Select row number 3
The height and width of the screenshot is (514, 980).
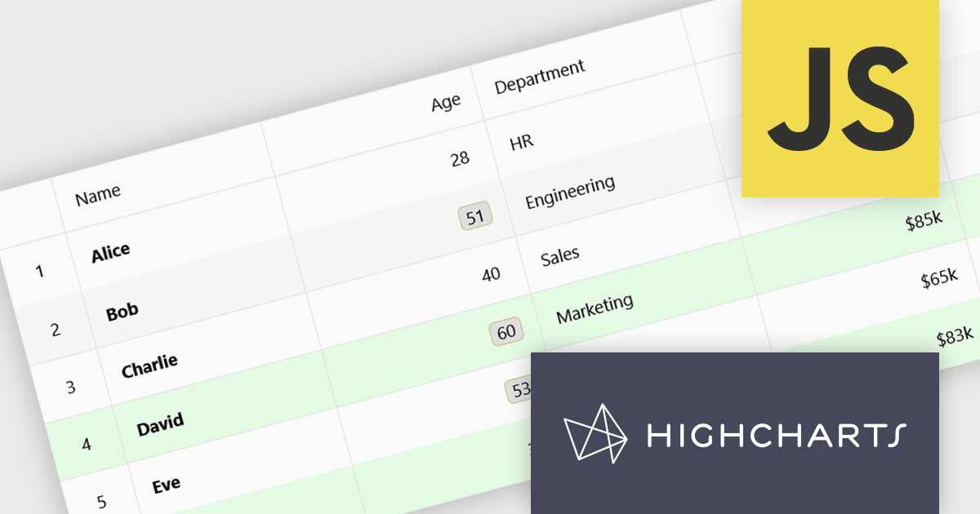click(x=70, y=388)
